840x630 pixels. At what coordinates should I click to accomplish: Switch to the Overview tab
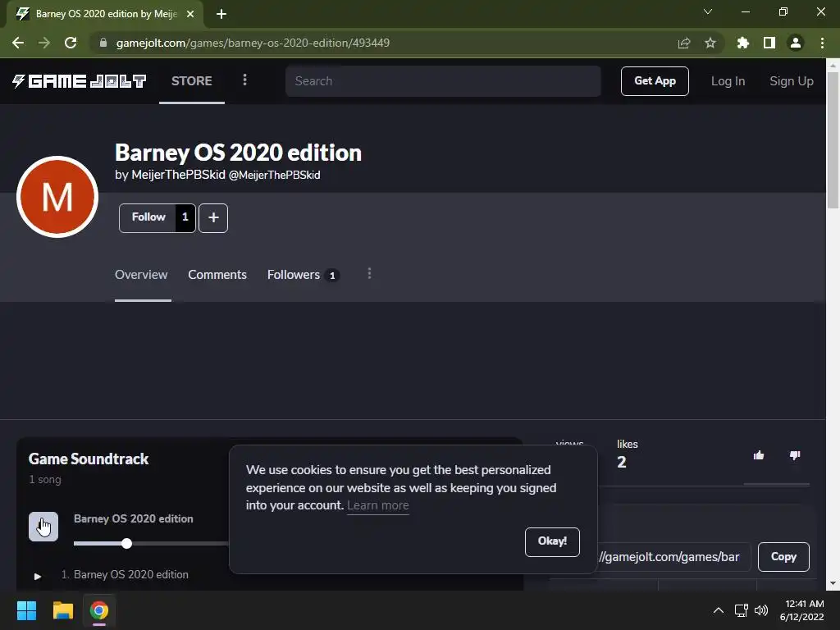(x=141, y=275)
